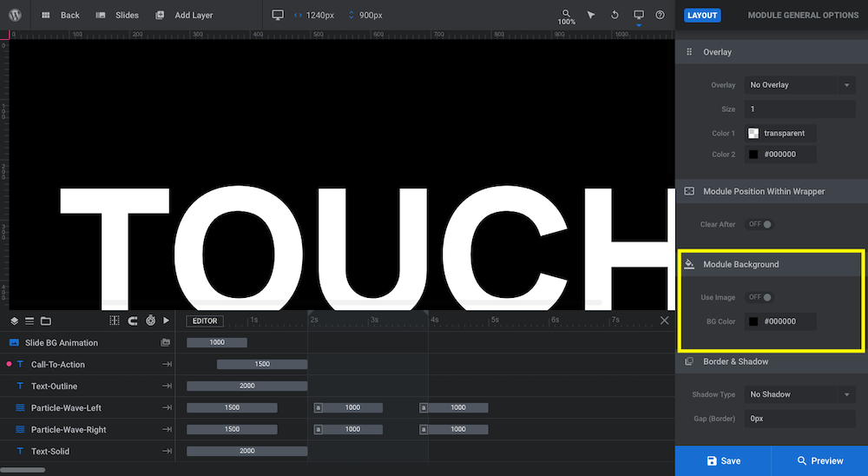Close the timeline panel with the X
This screenshot has width=868, height=476.
664,321
